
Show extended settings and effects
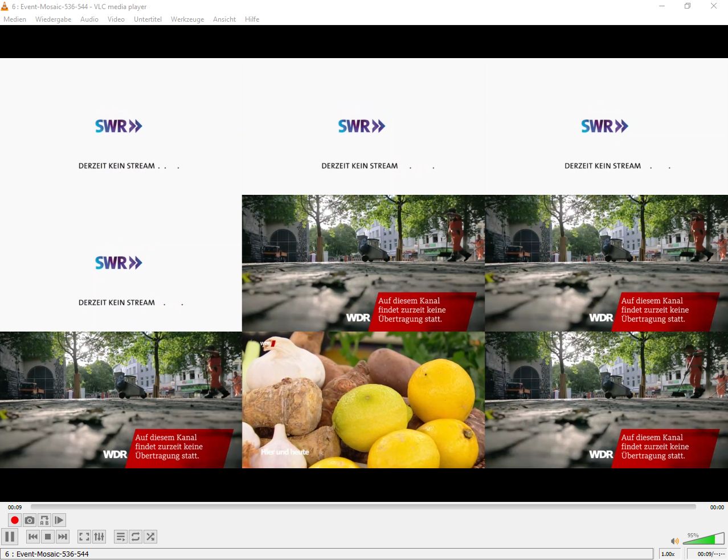[x=99, y=537]
